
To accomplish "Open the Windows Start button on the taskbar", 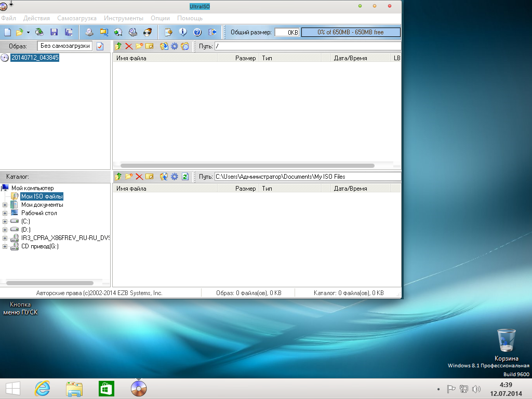I will tap(13, 389).
